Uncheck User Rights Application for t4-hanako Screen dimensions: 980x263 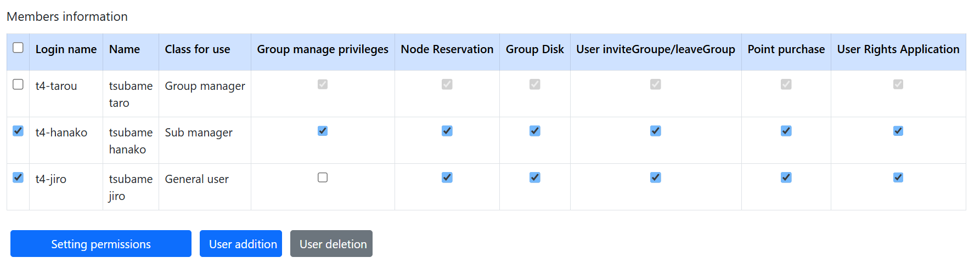coord(898,131)
